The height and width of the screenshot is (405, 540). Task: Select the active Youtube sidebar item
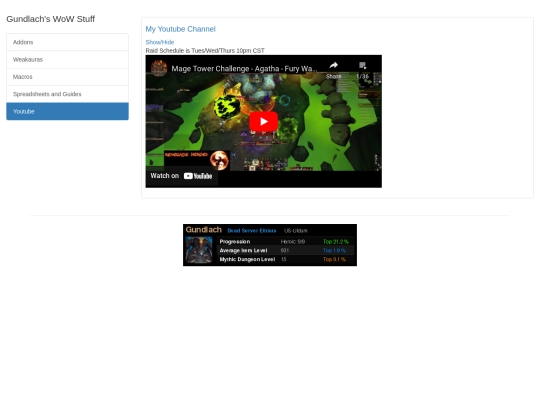coord(68,111)
